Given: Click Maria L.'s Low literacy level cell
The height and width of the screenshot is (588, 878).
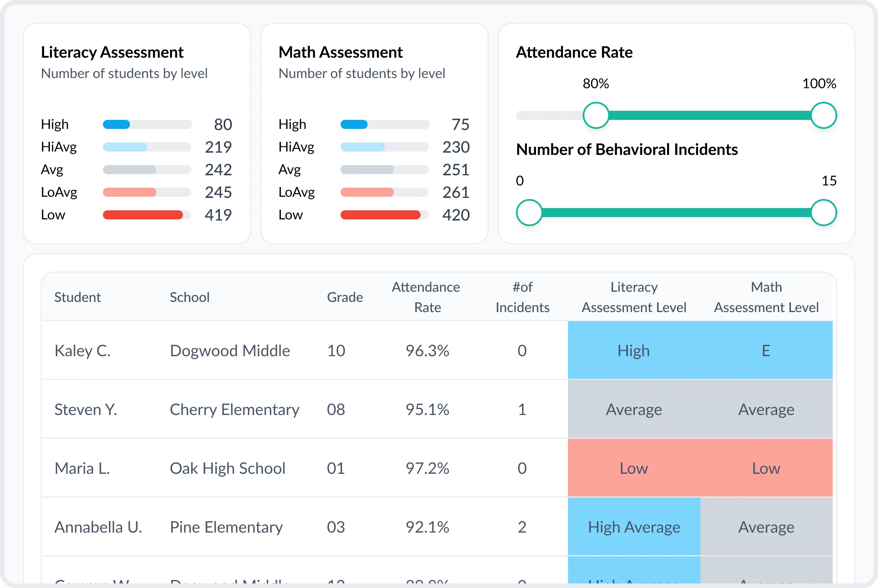Looking at the screenshot, I should [x=634, y=468].
